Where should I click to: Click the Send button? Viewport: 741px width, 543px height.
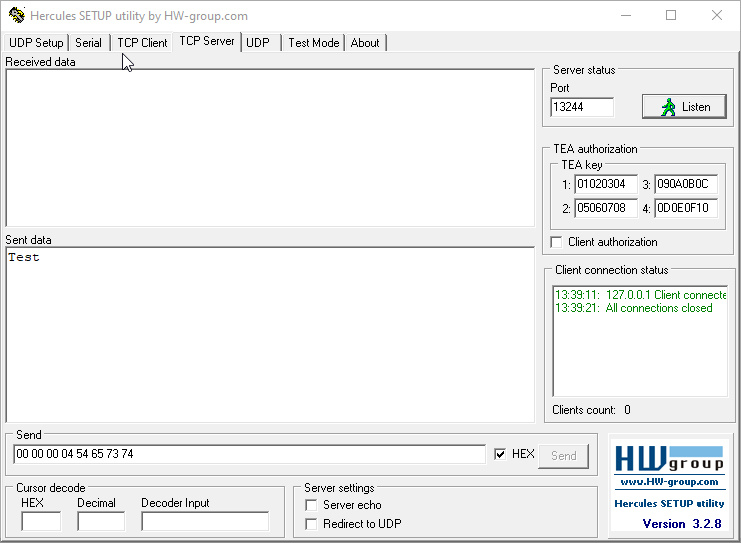(x=563, y=456)
